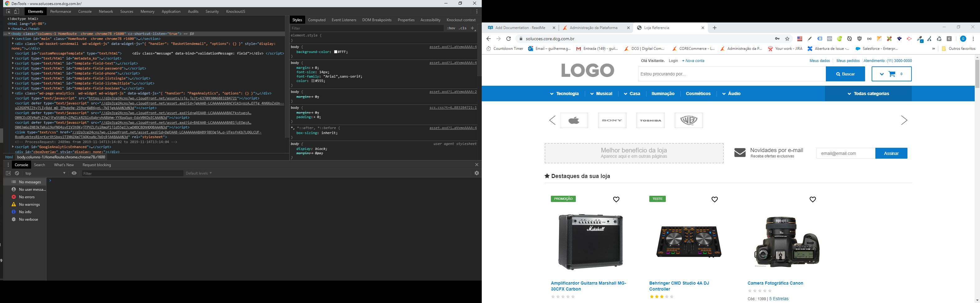
Task: Create a live expression with eye icon
Action: (74, 173)
